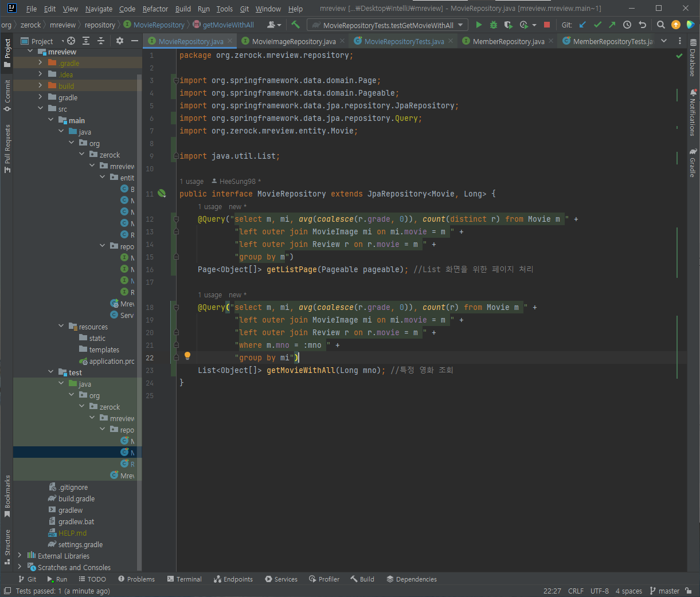The height and width of the screenshot is (597, 700).
Task: Rollback changes with undo arrow icon
Action: (642, 25)
